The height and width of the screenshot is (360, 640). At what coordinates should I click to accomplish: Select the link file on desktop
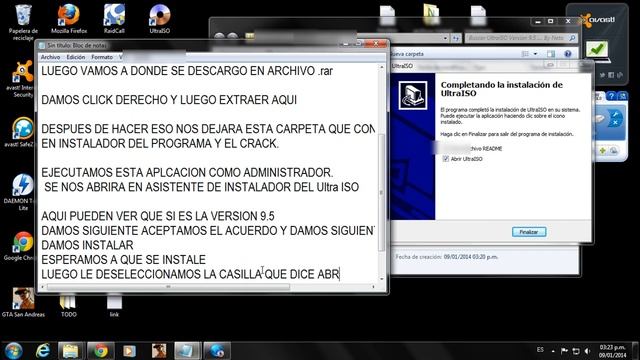(x=114, y=305)
